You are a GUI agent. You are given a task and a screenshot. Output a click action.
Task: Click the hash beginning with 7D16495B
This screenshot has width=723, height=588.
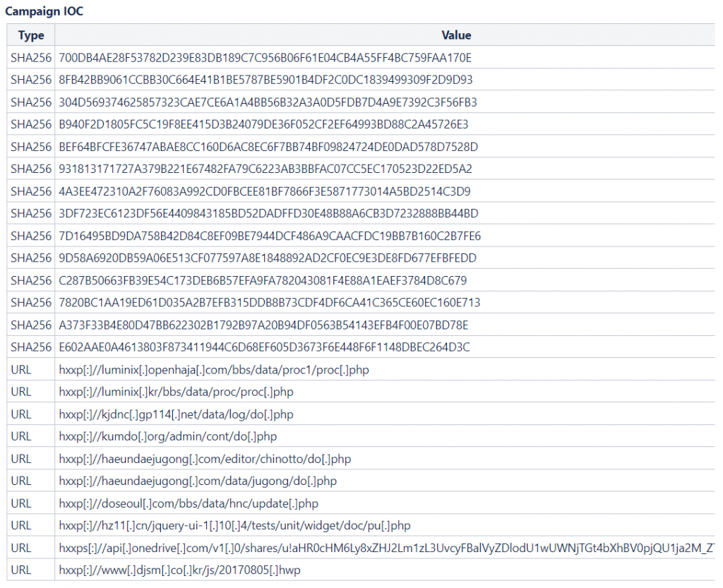270,236
